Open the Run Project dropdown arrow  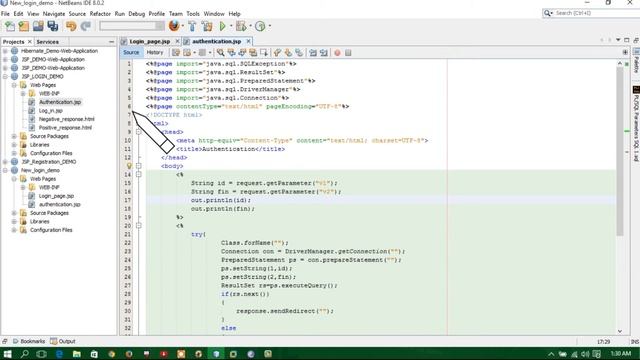(231, 26)
